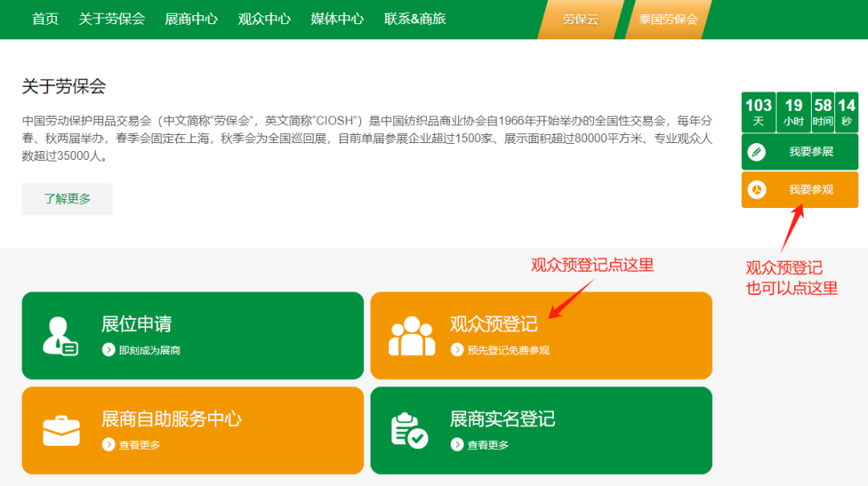Open the 展位申请 card title
This screenshot has width=868, height=486.
point(137,324)
